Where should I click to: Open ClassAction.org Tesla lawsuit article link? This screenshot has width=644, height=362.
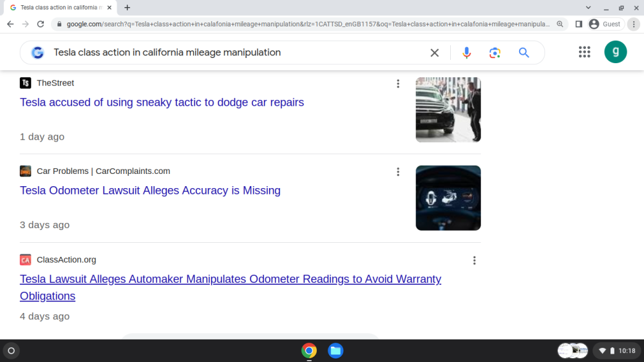pos(231,287)
